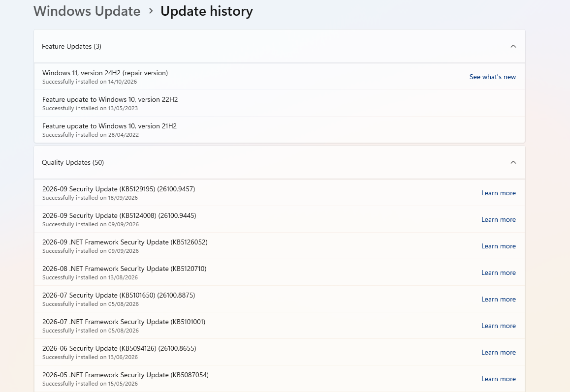The image size is (570, 392).
Task: Click the install date 13/08/2026 line
Action: click(x=90, y=277)
